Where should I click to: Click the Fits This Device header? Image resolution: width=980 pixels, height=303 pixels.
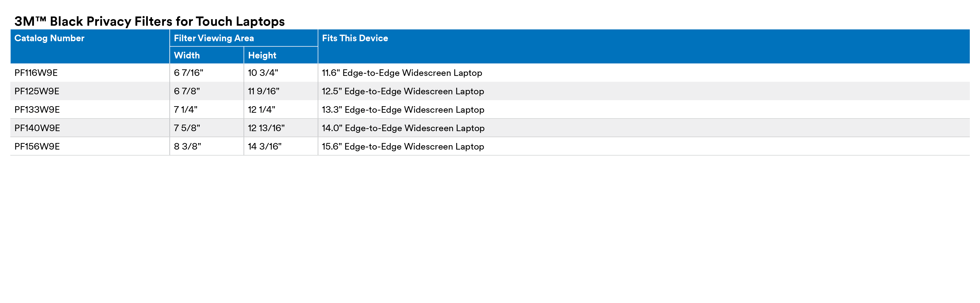(x=354, y=38)
